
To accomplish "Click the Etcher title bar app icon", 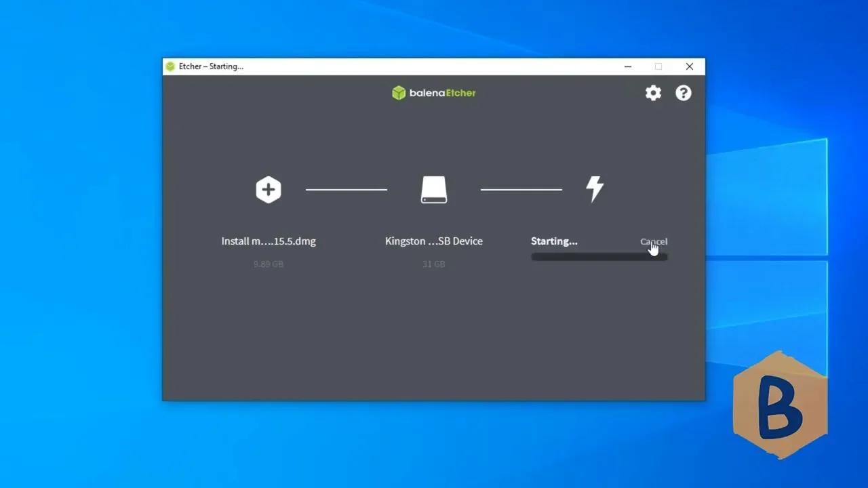I will tap(170, 66).
